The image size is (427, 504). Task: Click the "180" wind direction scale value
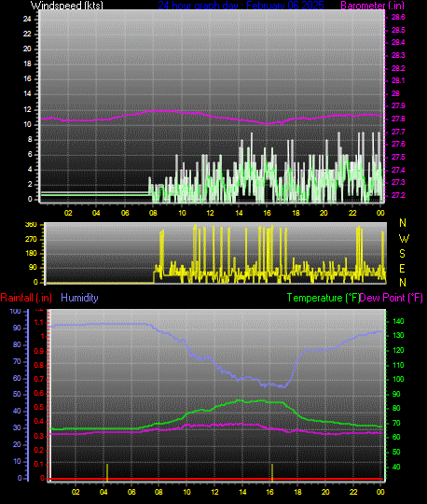tap(31, 253)
